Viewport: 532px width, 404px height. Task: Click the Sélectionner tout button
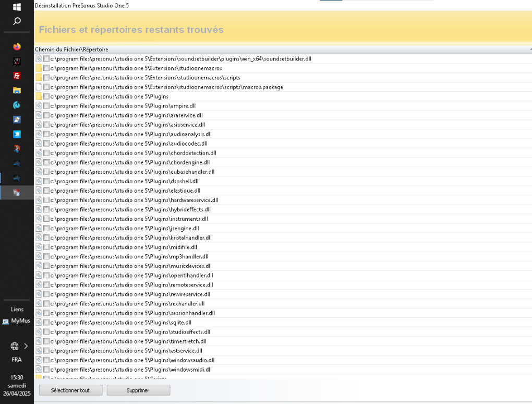[x=70, y=390]
